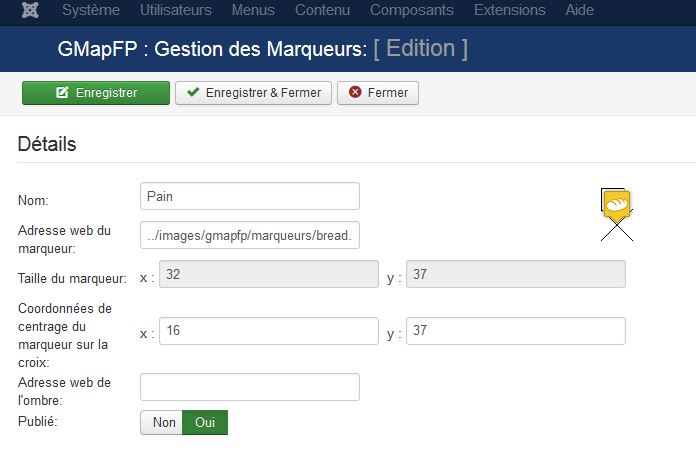Click the red X icon on Fermer
The image size is (696, 460).
point(355,92)
